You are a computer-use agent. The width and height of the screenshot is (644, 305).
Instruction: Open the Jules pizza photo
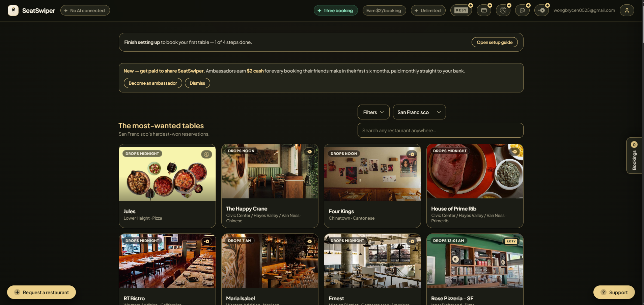coord(167,174)
